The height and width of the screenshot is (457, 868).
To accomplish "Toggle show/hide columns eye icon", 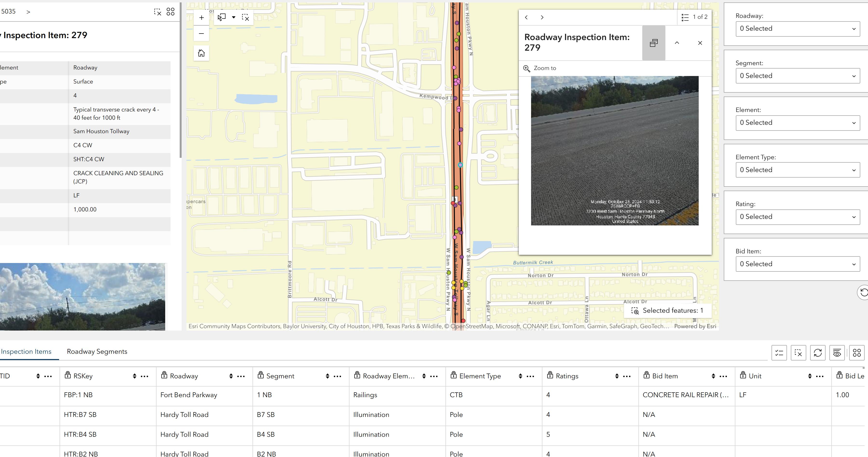I will point(837,353).
